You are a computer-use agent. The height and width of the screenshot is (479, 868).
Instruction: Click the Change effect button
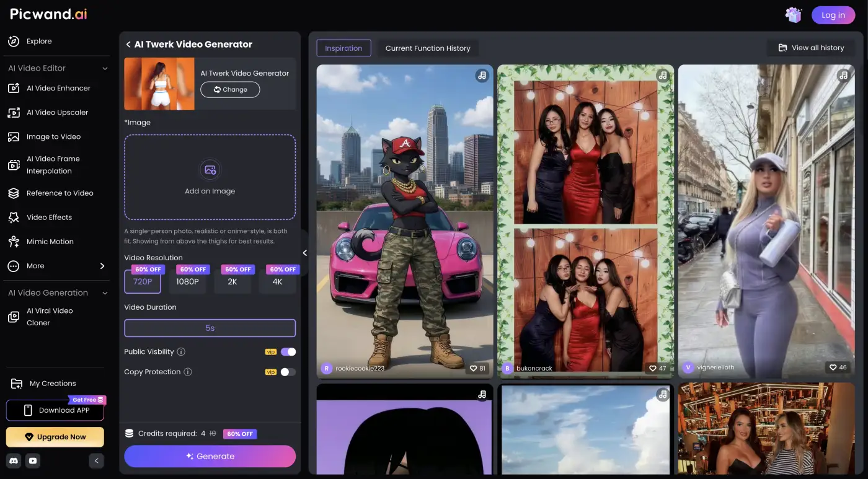tap(230, 89)
